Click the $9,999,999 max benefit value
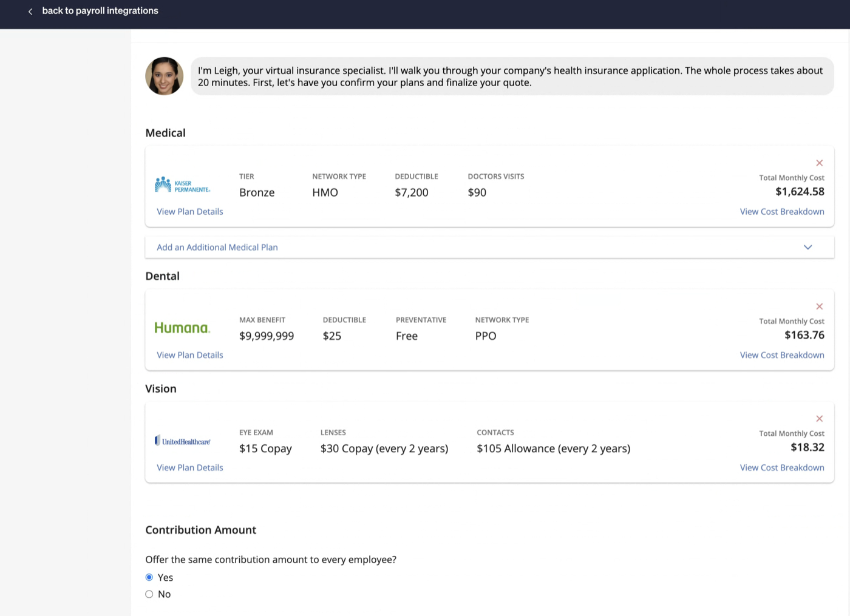 [267, 336]
